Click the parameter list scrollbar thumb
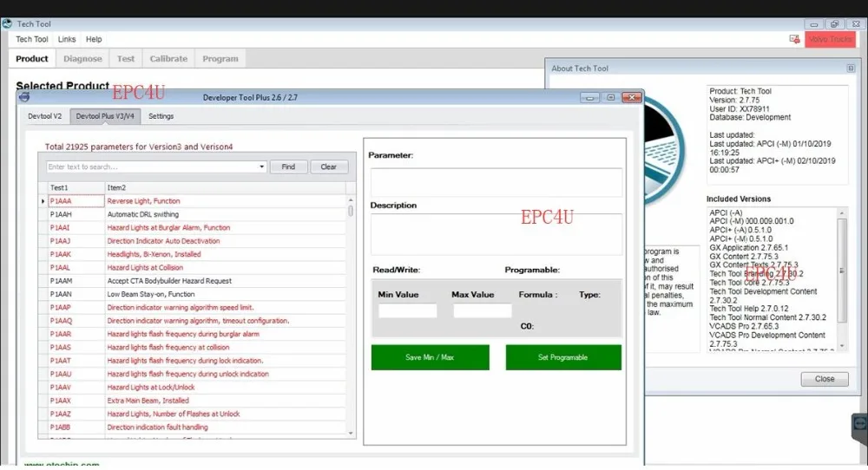 tap(351, 211)
